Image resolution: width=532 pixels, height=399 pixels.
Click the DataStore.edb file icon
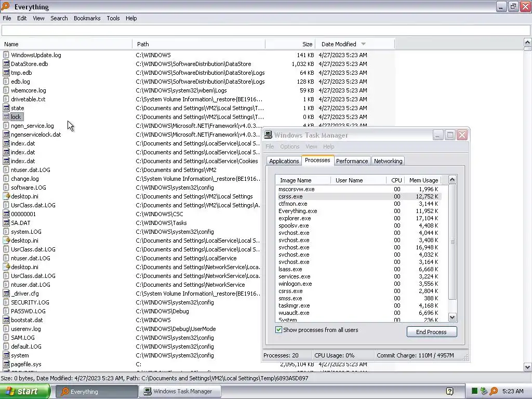(6, 64)
